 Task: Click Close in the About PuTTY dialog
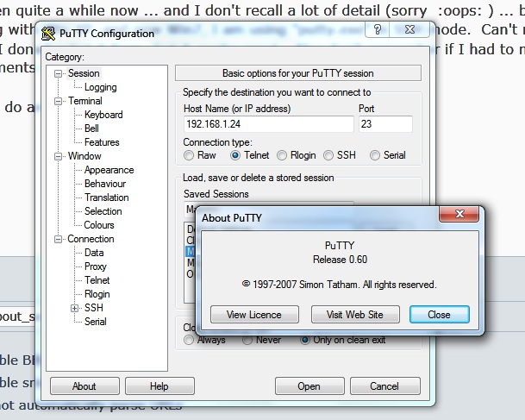point(440,315)
